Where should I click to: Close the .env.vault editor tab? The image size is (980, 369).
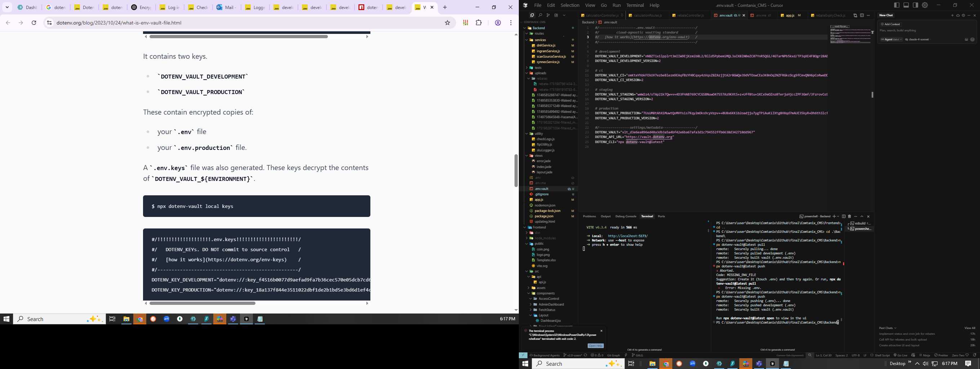pyautogui.click(x=744, y=15)
